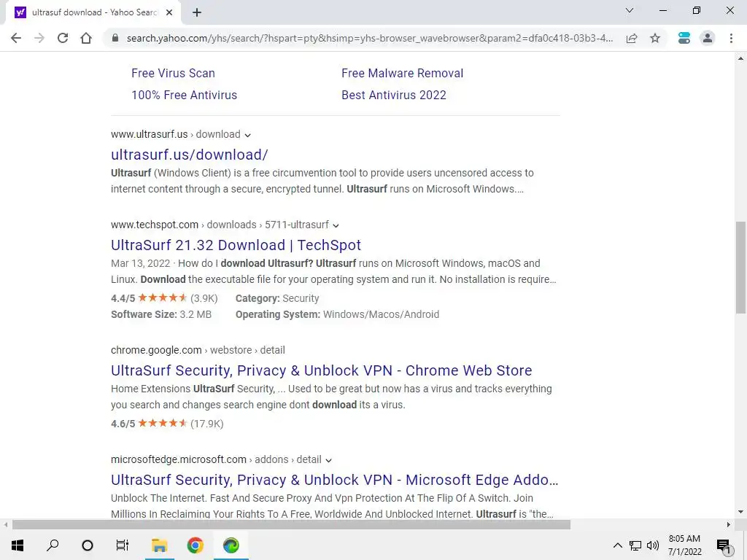Click the padlock site info icon
This screenshot has width=747, height=560.
115,38
